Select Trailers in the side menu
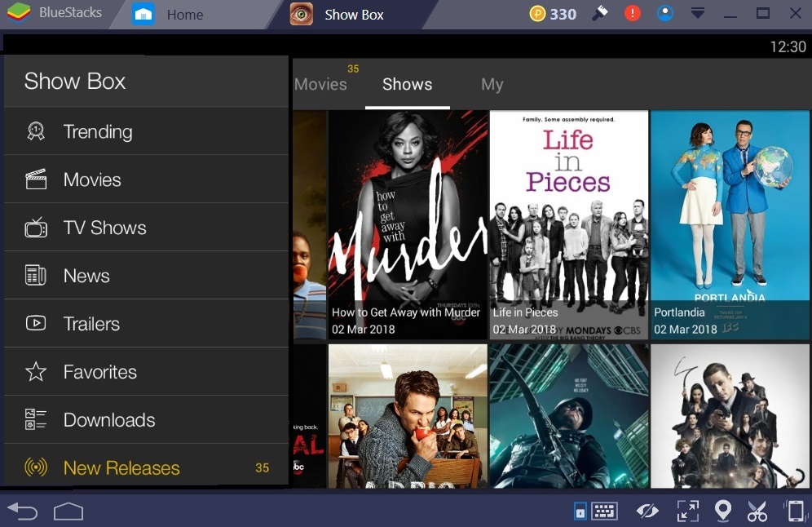Screen dimensions: 812x527 [x=146, y=324]
